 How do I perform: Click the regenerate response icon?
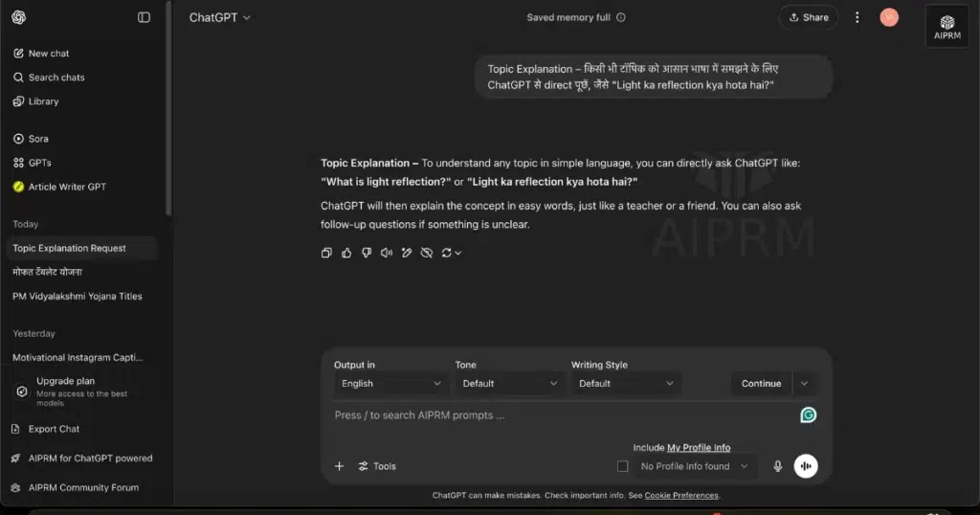(x=446, y=253)
